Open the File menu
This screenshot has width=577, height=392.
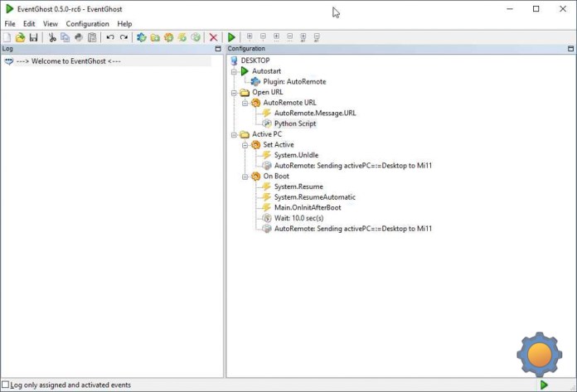(x=10, y=24)
